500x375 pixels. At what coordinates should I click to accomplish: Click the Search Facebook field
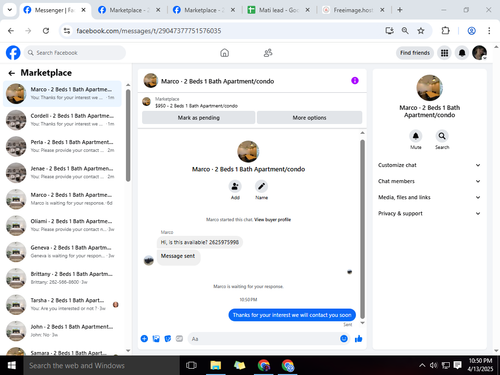[75, 53]
